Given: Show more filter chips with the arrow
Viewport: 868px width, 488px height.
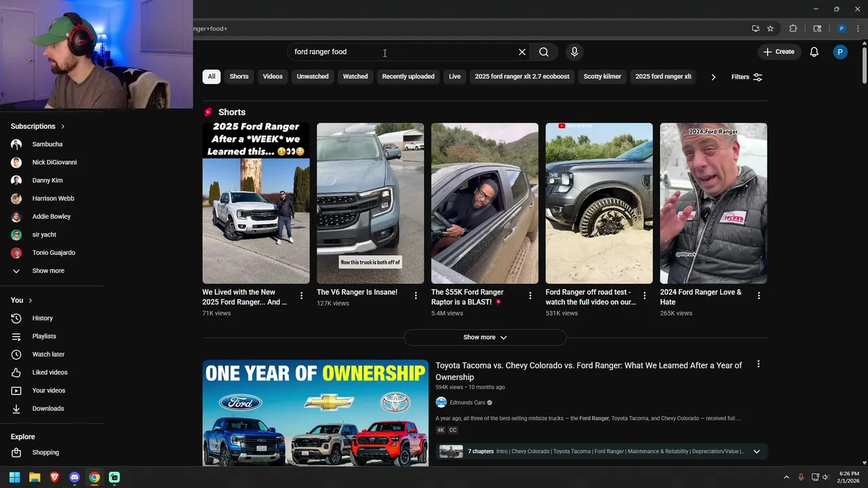Looking at the screenshot, I should tap(713, 77).
